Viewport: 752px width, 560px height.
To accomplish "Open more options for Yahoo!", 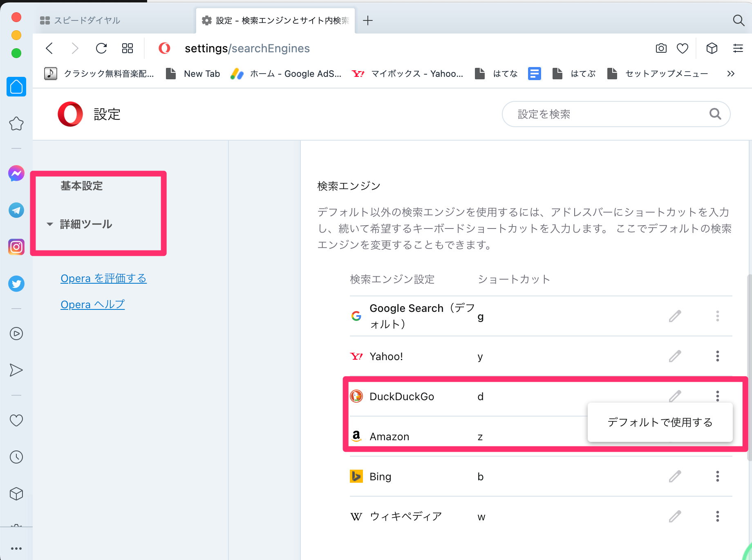I will (718, 356).
